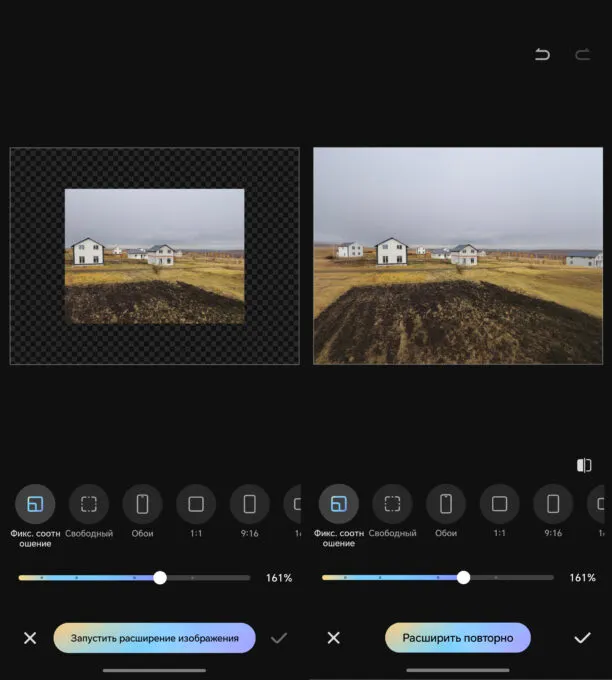The height and width of the screenshot is (680, 612).
Task: Select fixed ratio mode in right panel
Action: coord(339,504)
